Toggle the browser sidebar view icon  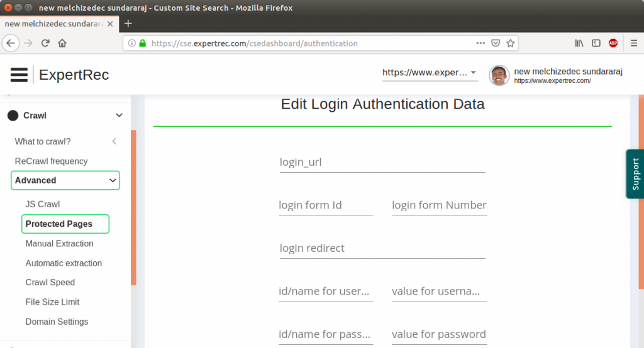click(x=596, y=43)
